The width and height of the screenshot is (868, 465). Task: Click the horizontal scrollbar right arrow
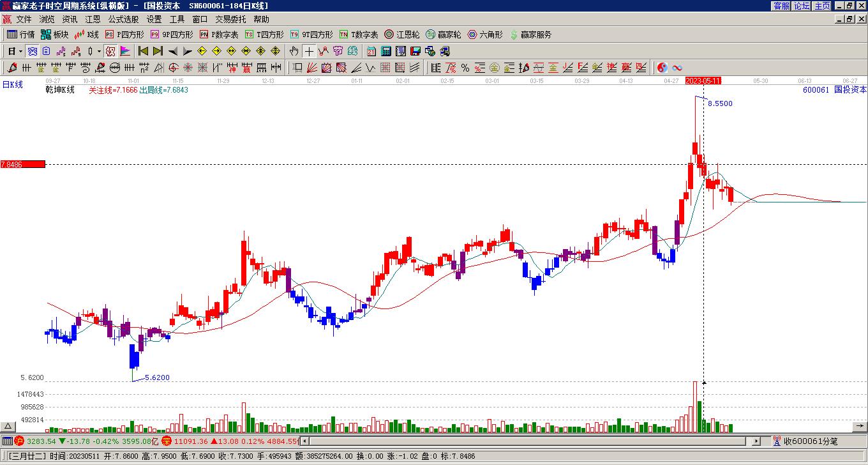[757, 441]
